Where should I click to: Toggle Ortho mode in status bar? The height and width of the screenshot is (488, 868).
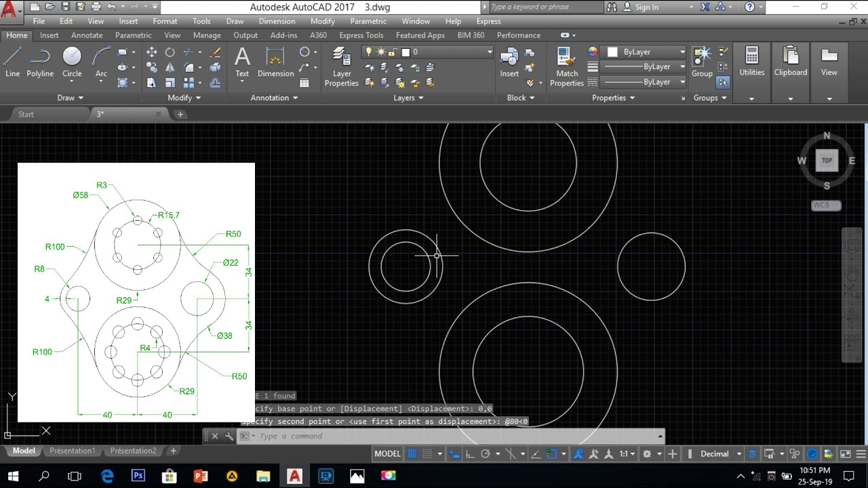pos(469,454)
